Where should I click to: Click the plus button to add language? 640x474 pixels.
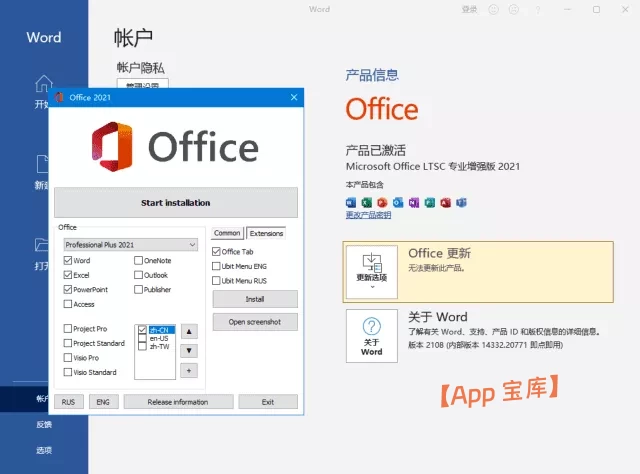[x=189, y=370]
